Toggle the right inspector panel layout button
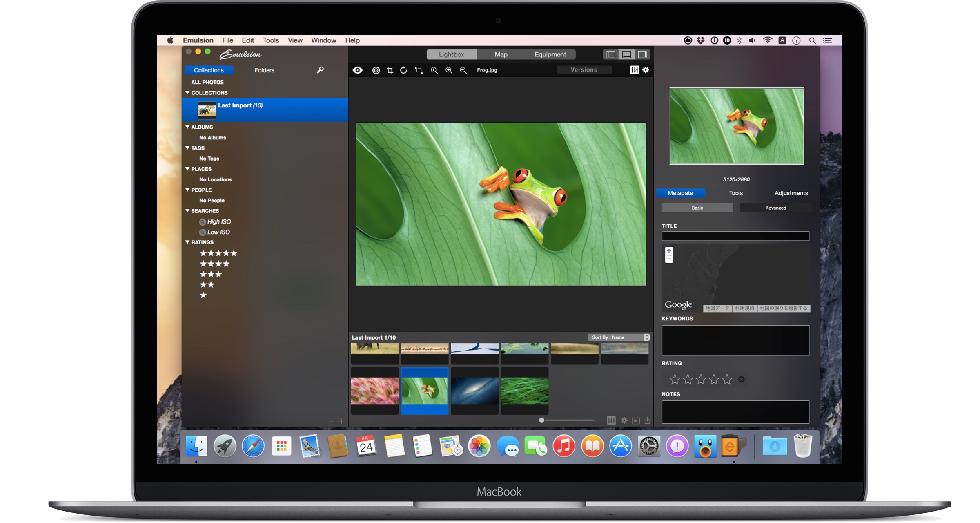Image resolution: width=980 pixels, height=523 pixels. pos(642,54)
